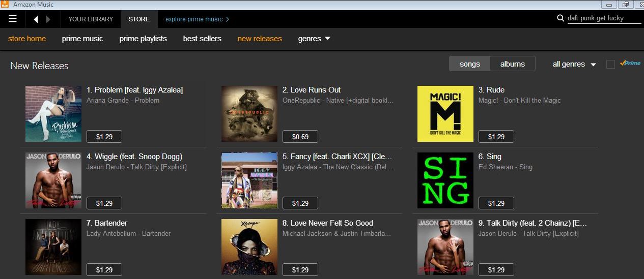This screenshot has height=279, width=644.
Task: Buy Talk Dirty song for $1.29
Action: coord(496,270)
